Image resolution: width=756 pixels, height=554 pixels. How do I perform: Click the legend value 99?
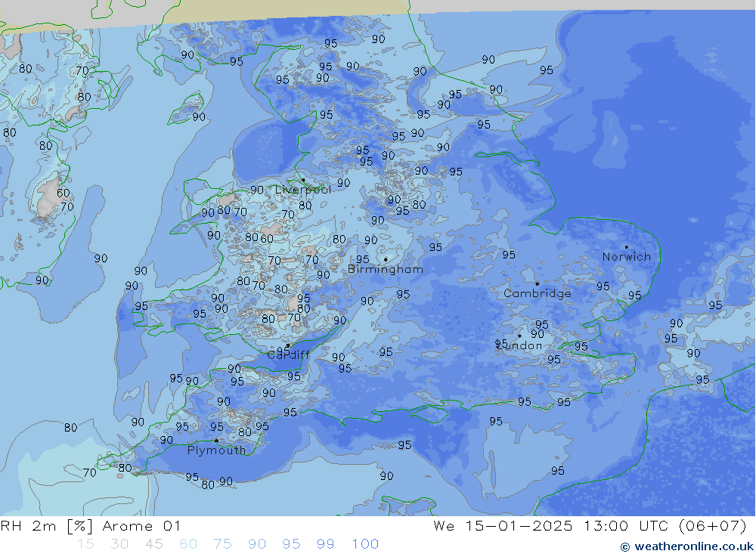325,544
